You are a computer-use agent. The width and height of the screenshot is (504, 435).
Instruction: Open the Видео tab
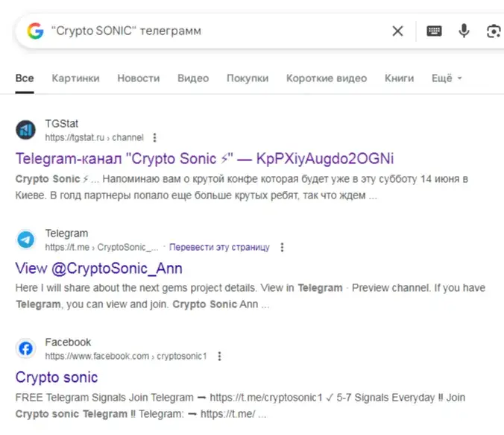click(193, 78)
